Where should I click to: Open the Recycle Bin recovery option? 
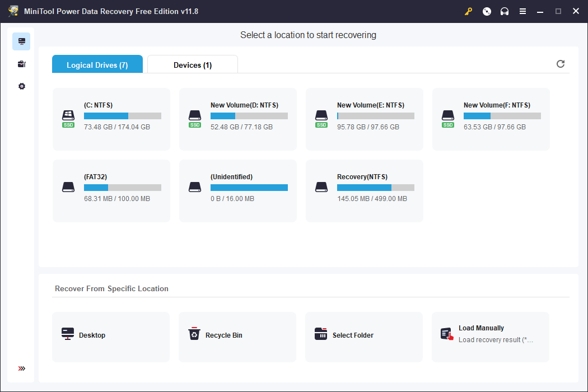237,337
